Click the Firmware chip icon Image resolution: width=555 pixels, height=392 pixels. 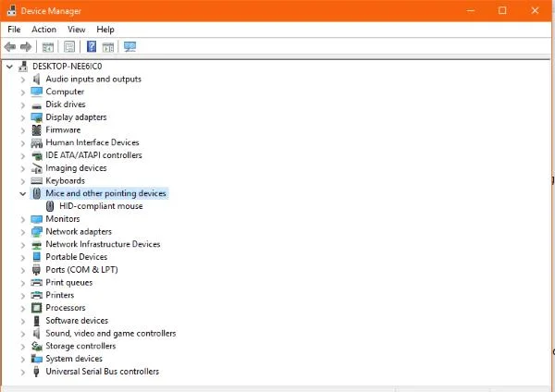36,130
